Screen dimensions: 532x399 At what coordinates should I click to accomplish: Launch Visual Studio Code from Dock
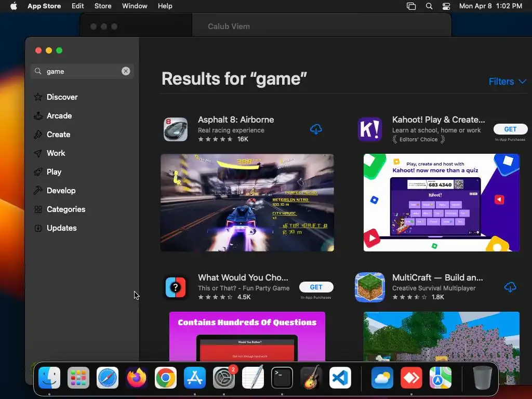click(340, 378)
